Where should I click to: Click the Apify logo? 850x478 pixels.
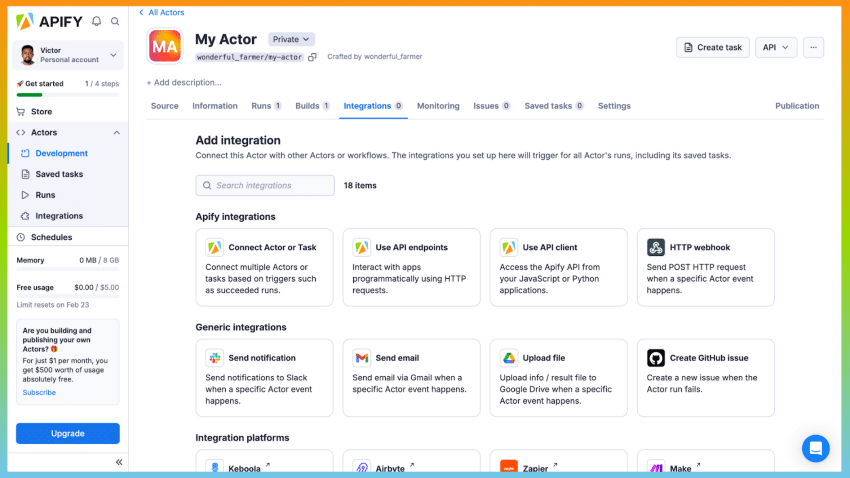tap(49, 22)
